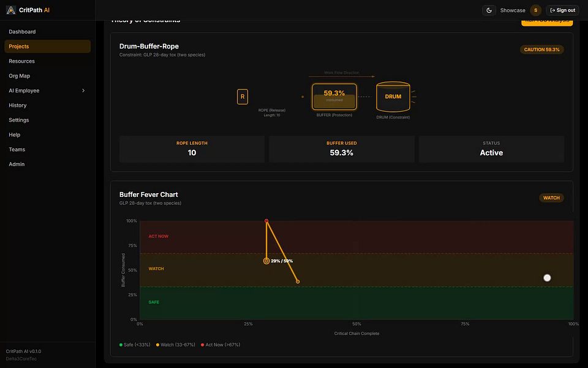Click the Drum-Buffer-Rope heading
This screenshot has height=368, width=588.
[149, 46]
